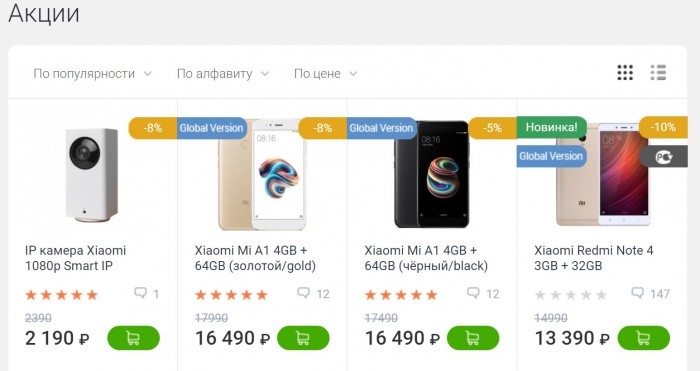Add black Xiaomi Mi A1 to cart

click(473, 338)
